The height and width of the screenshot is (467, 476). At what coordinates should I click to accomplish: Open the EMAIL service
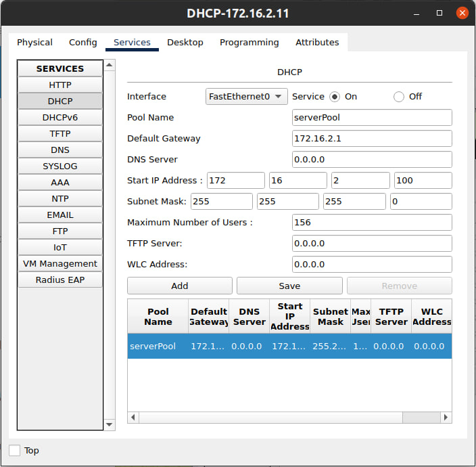60,215
